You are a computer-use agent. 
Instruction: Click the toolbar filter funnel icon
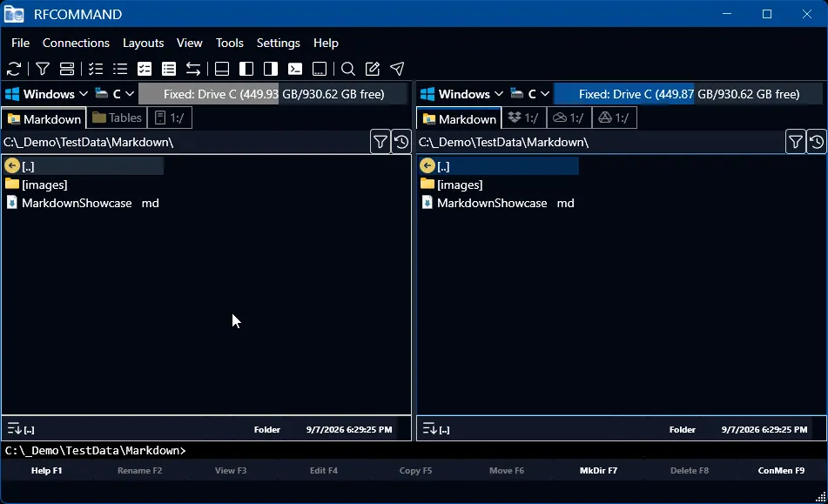coord(43,69)
